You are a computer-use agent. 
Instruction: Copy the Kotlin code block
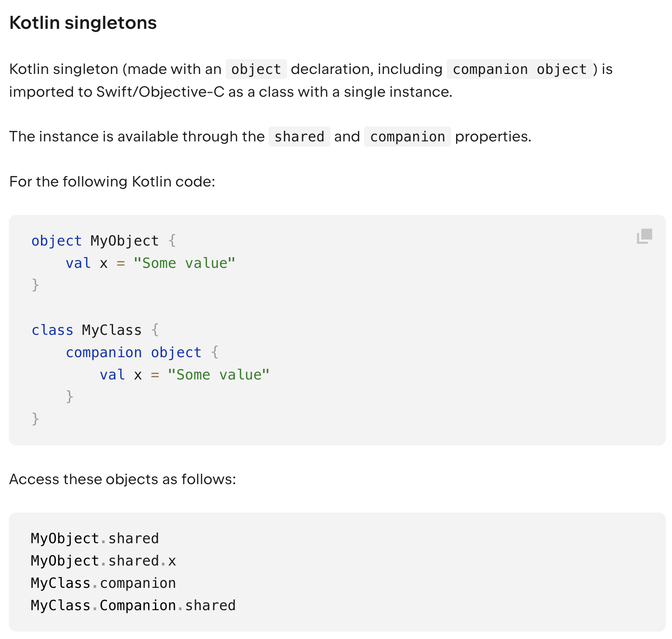645,236
